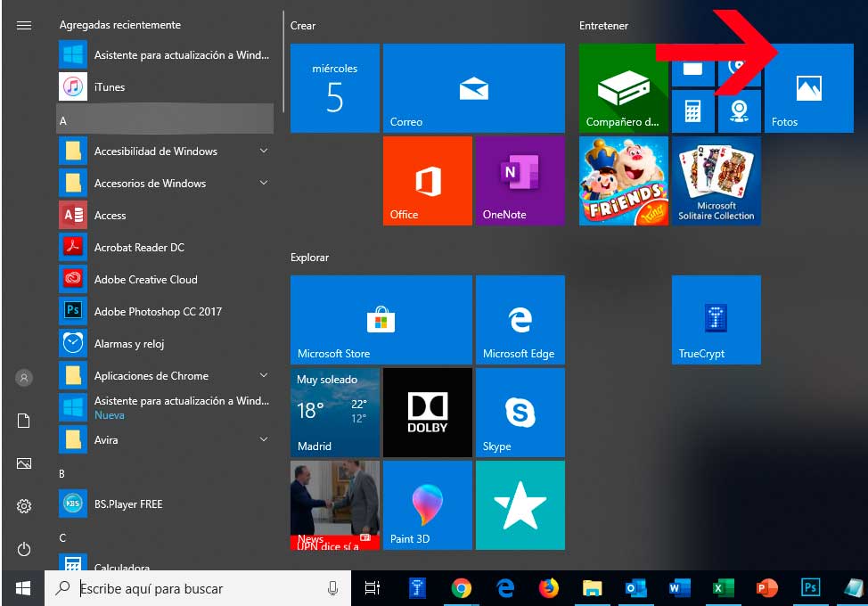
Task: Open Settings gear in Start sidebar
Action: (24, 506)
